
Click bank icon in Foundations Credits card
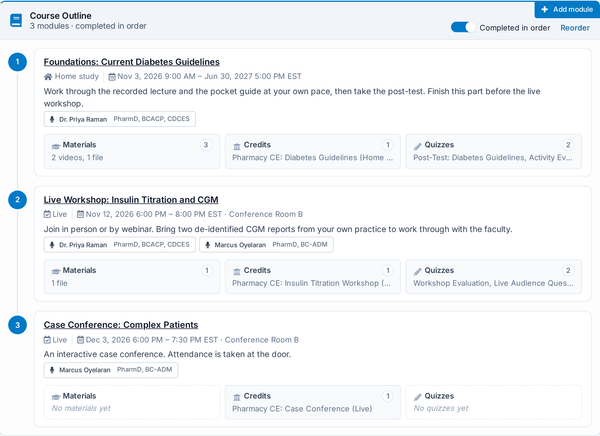tap(237, 146)
